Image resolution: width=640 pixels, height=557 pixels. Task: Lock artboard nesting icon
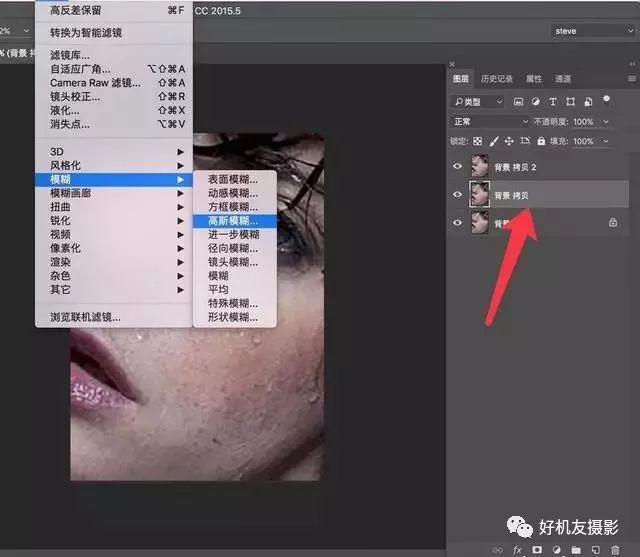pos(525,141)
